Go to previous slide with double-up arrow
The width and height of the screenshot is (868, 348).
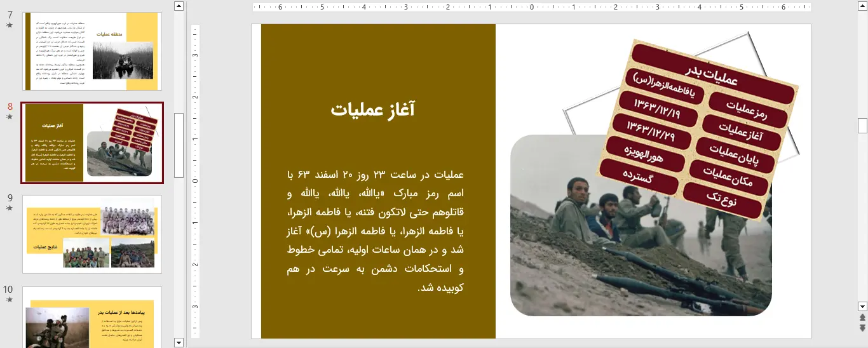862,317
